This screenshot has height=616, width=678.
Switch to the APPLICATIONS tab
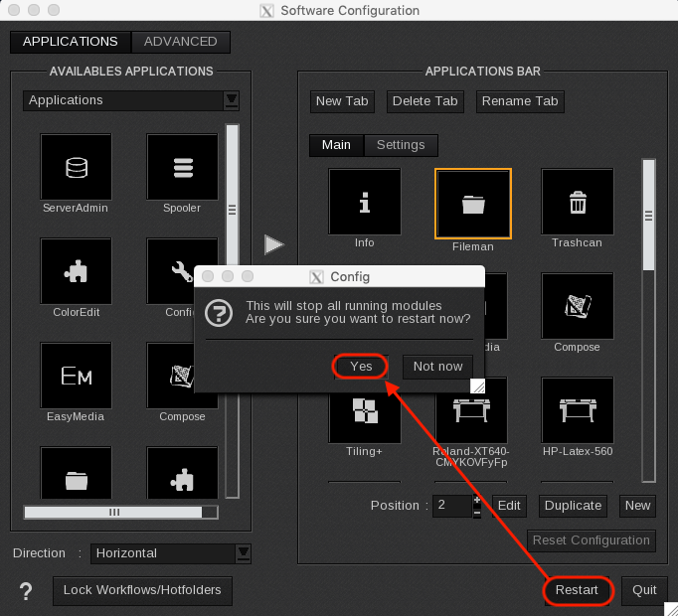click(x=70, y=42)
